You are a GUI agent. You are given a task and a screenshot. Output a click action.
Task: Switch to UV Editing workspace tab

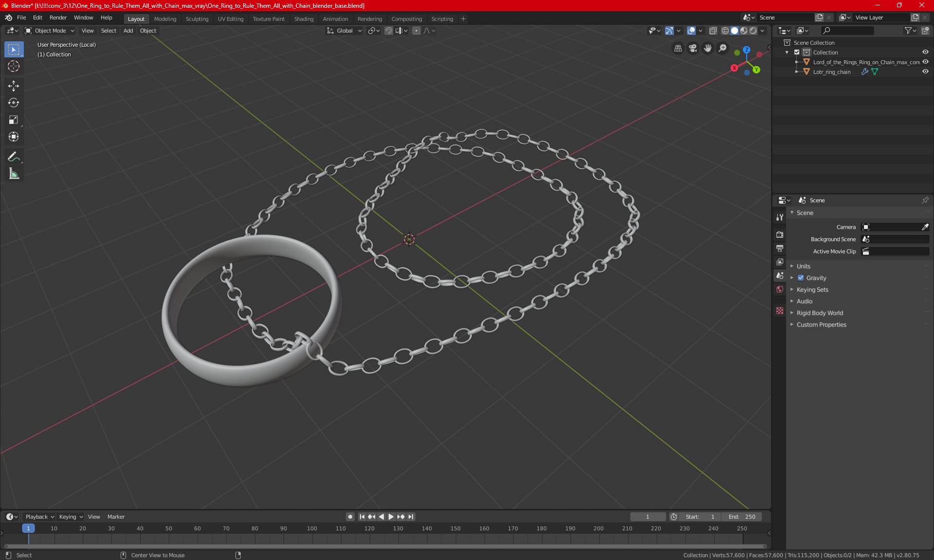tap(231, 19)
